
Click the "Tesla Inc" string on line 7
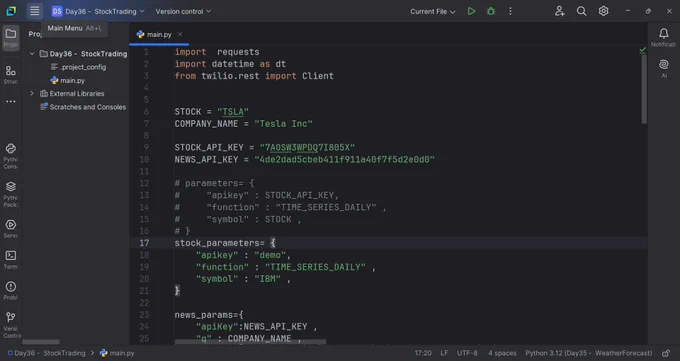pos(284,124)
